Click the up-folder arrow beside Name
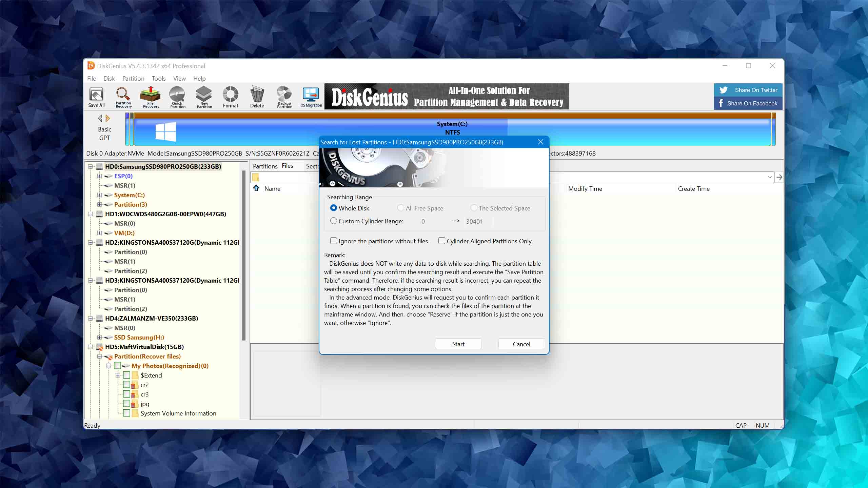This screenshot has height=488, width=868. (256, 188)
